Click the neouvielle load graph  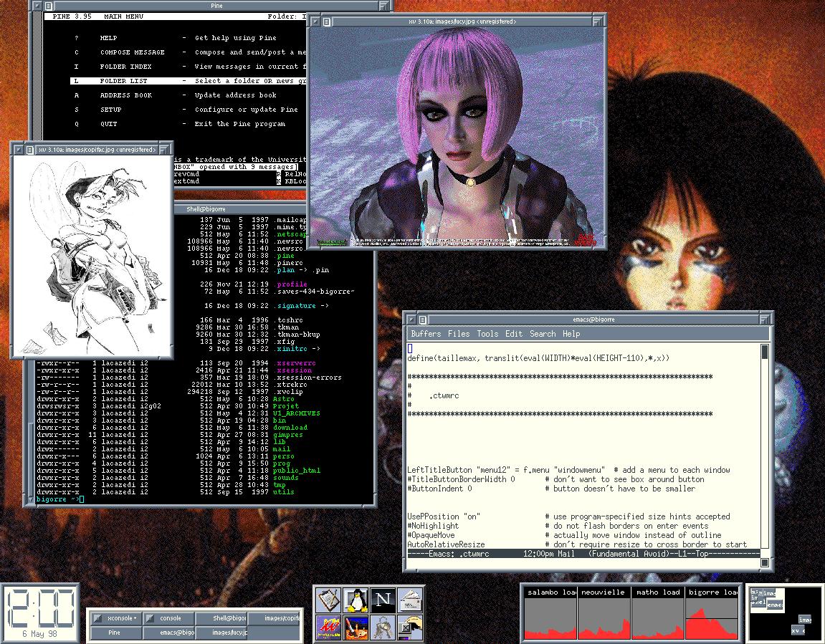click(x=604, y=613)
